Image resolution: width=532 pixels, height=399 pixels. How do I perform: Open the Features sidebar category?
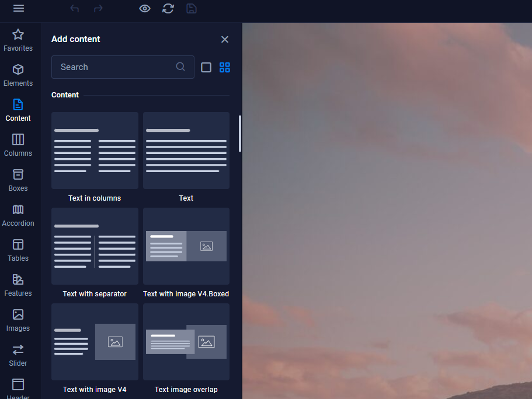[x=18, y=285]
